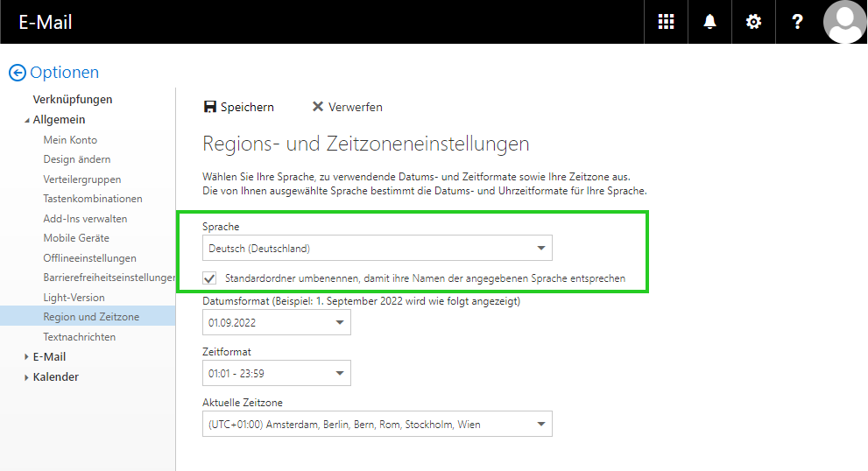
Task: Open the user profile avatar
Action: tap(844, 22)
